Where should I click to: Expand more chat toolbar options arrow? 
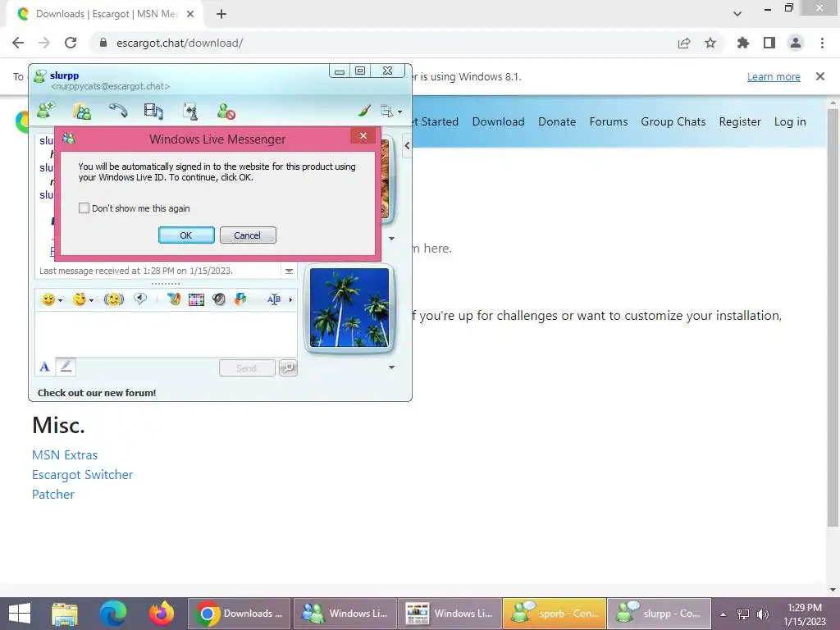pyautogui.click(x=290, y=299)
